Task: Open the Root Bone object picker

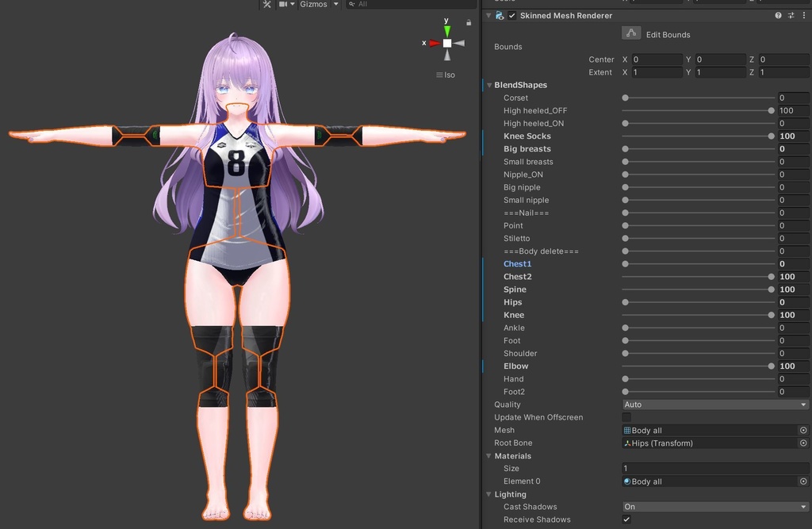Action: pos(803,443)
